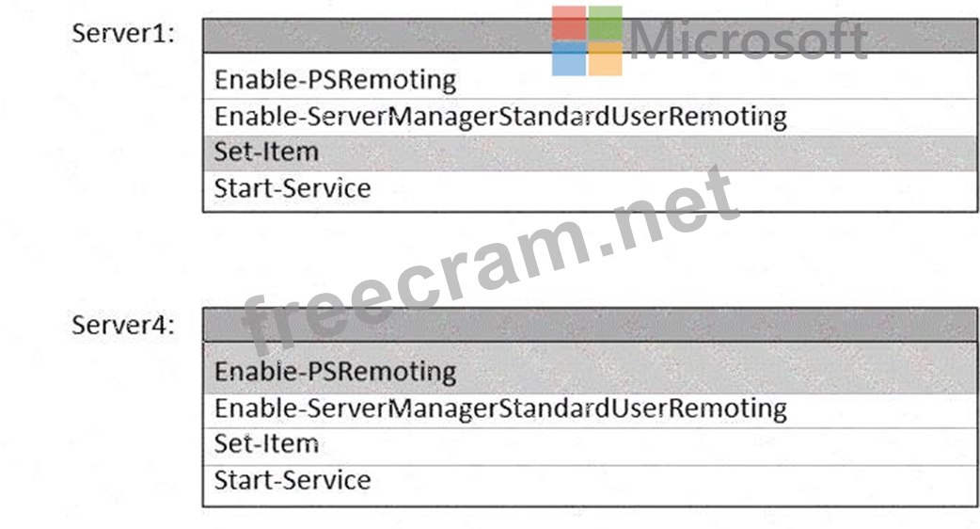Click the blank area below Server4's Start-Service
This screenshot has width=980, height=529.
590,518
